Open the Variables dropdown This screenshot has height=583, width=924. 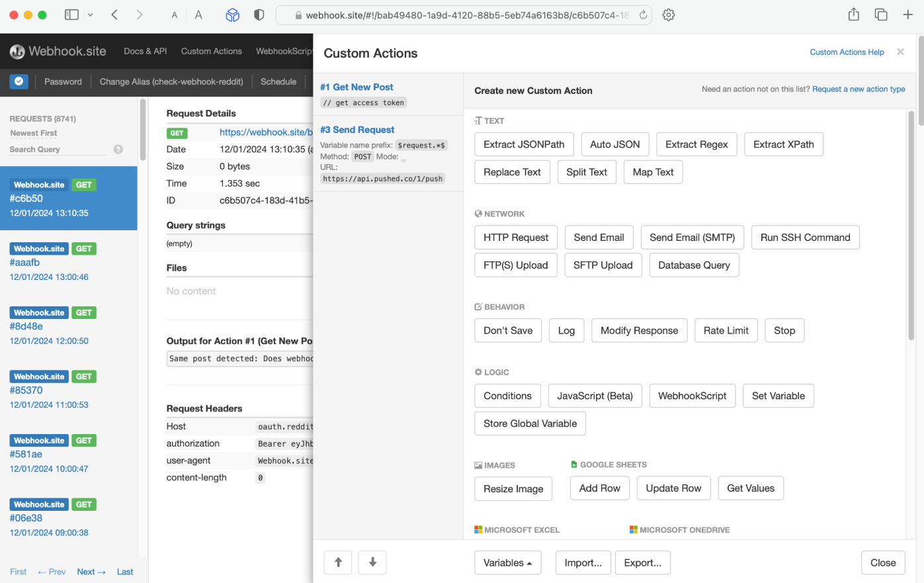(508, 563)
